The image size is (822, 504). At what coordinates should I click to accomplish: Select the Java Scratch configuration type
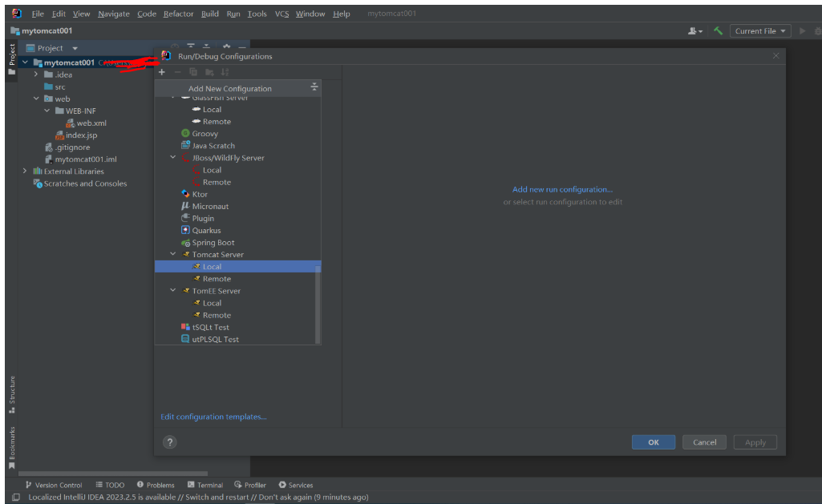pos(213,146)
